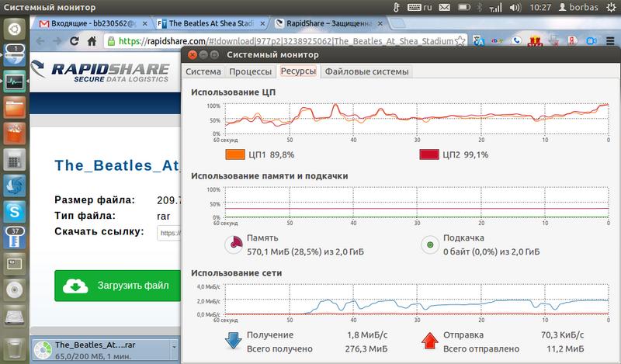The image size is (621, 364).
Task: Click The_Beatles_At....rar download item
Action: point(102,351)
